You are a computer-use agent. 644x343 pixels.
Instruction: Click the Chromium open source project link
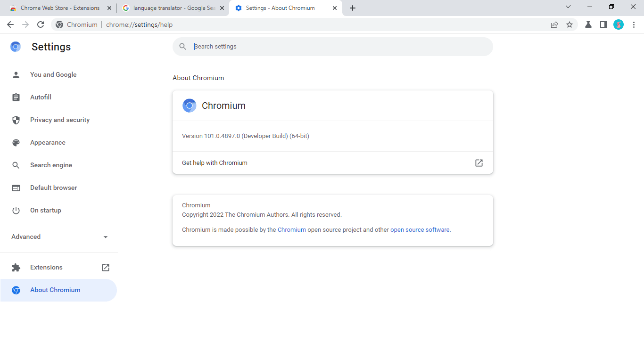coord(292,230)
